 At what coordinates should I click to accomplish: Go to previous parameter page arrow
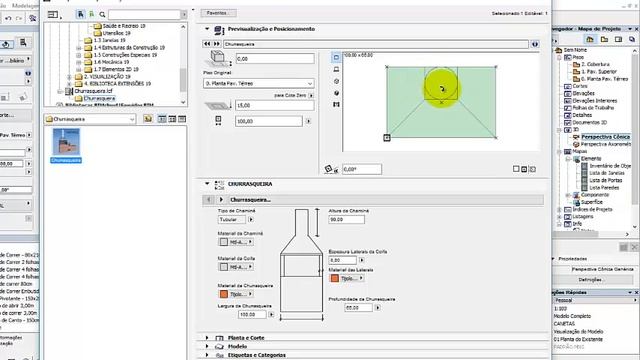pyautogui.click(x=209, y=200)
